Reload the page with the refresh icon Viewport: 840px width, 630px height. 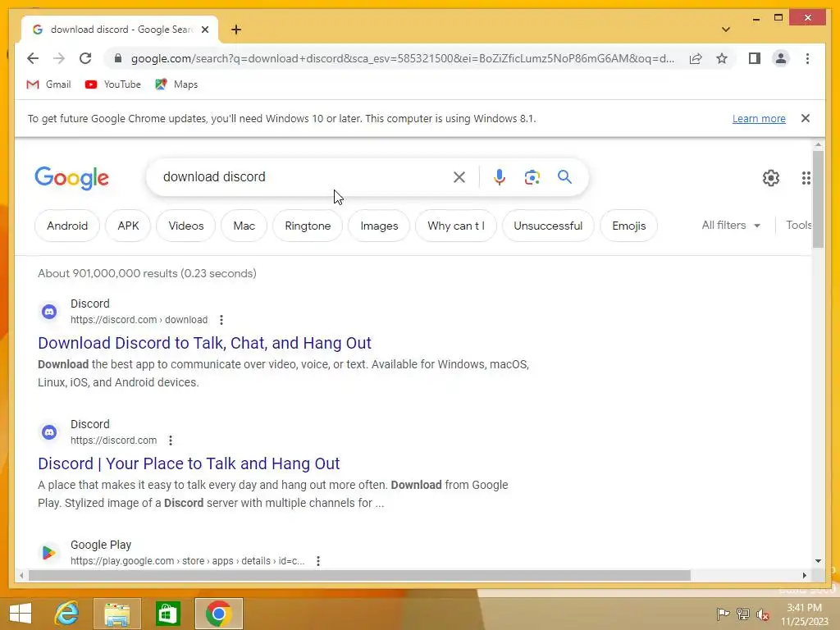click(x=85, y=58)
